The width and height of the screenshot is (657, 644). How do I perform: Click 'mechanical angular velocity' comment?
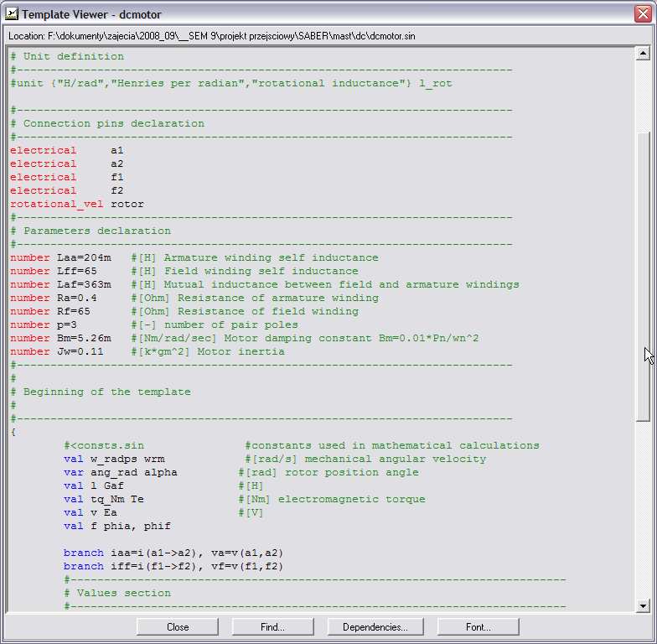[x=396, y=459]
